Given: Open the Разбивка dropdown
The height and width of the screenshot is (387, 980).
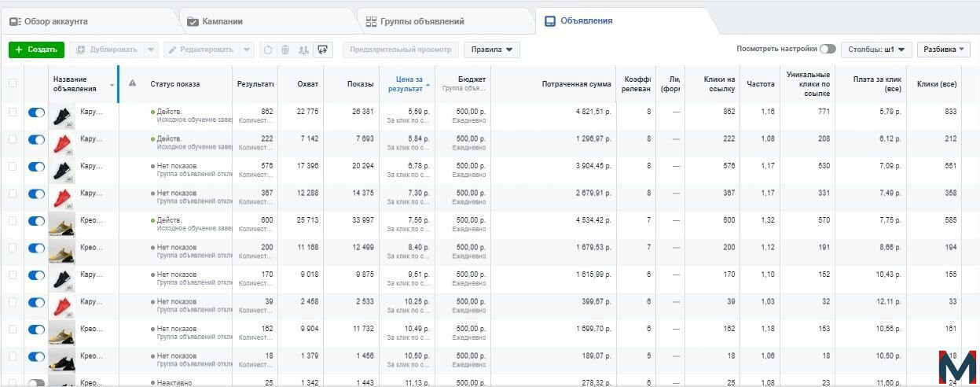Looking at the screenshot, I should click(944, 50).
